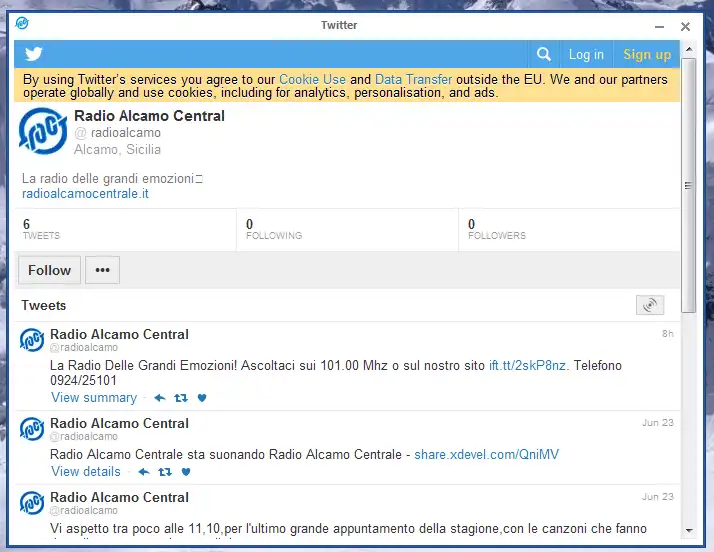Screen dimensions: 714x552
Task: Reply to the 'sta suonando' tweet
Action: pos(144,472)
